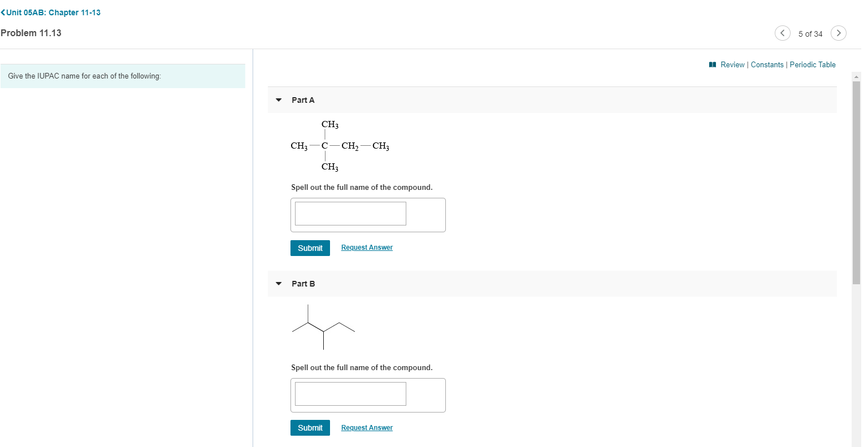Return to Unit 05AB: Chapter 11-13
The image size is (868, 447).
pyautogui.click(x=53, y=12)
